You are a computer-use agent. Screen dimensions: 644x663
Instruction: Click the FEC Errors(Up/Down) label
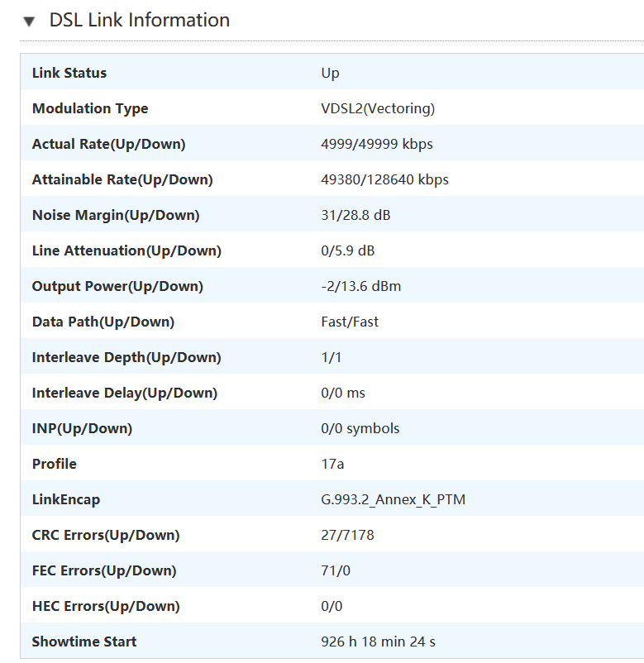(104, 570)
